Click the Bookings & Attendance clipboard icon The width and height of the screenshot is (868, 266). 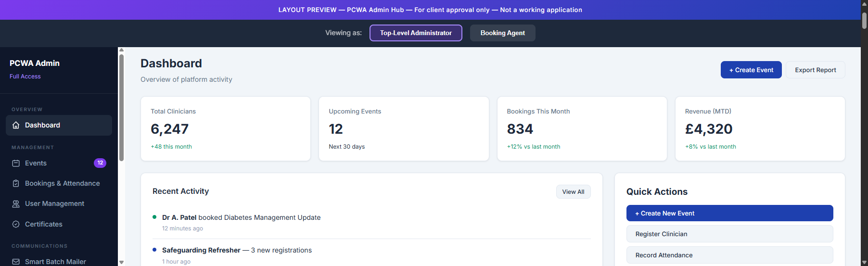point(16,183)
